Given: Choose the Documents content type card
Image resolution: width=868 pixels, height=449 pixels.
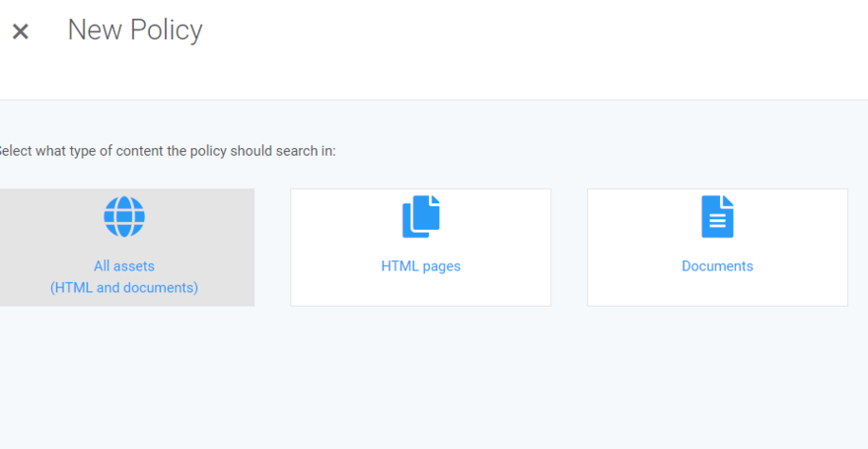Looking at the screenshot, I should 717,247.
